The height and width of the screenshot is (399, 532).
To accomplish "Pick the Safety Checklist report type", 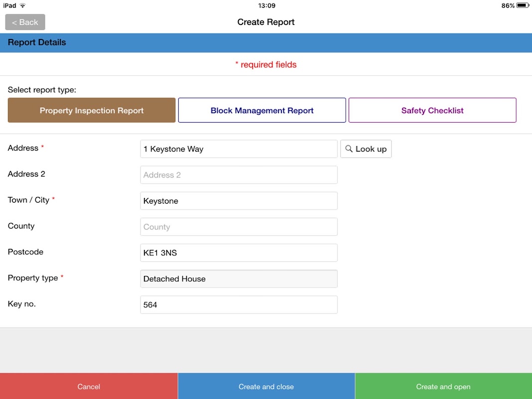I will pyautogui.click(x=432, y=110).
